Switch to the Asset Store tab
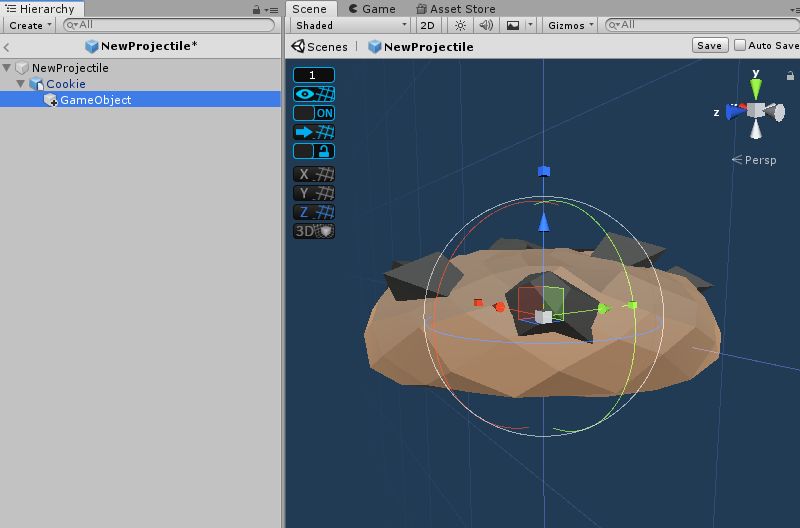 (x=456, y=9)
